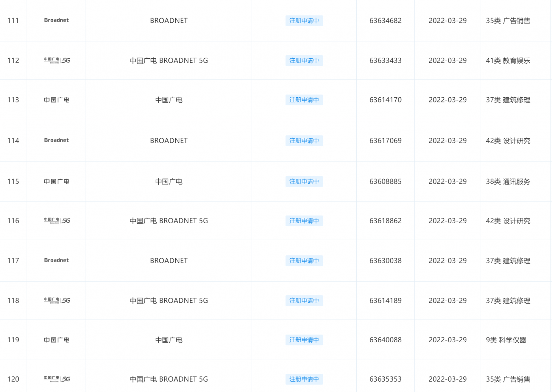Select registration number 63618862
Screen dimensions: 552x392
(385, 221)
